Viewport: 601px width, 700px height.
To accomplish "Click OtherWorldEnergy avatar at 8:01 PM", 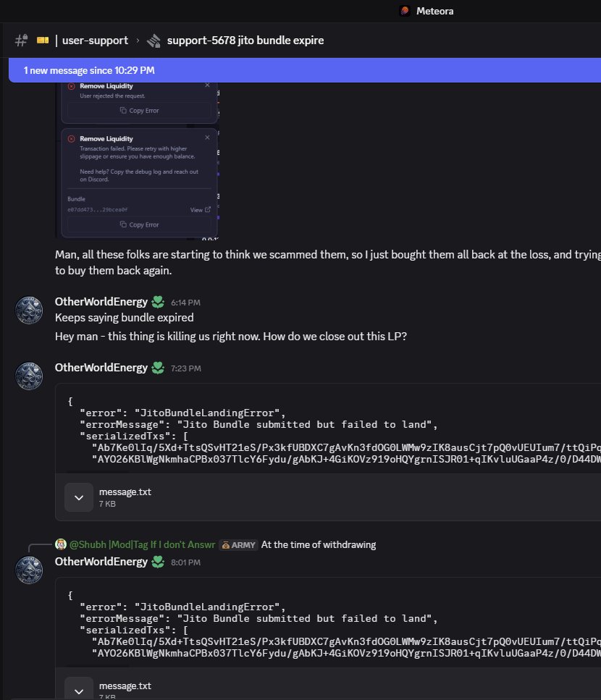I will [x=29, y=570].
